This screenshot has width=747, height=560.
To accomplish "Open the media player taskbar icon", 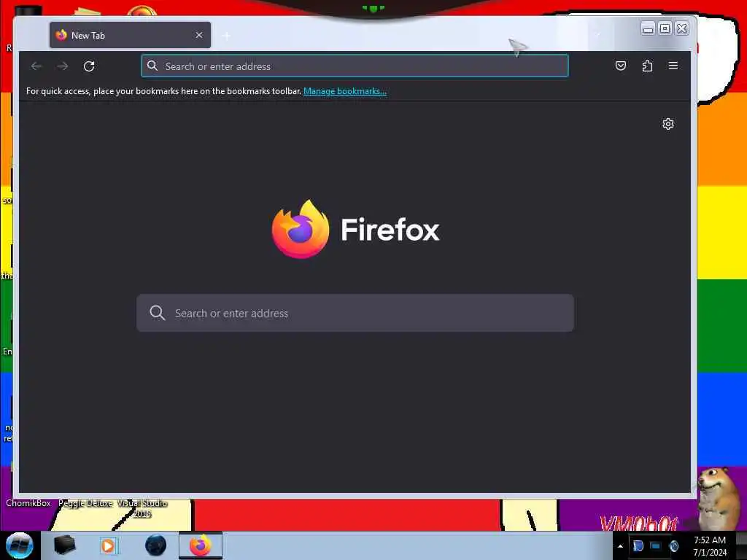I will coord(108,545).
